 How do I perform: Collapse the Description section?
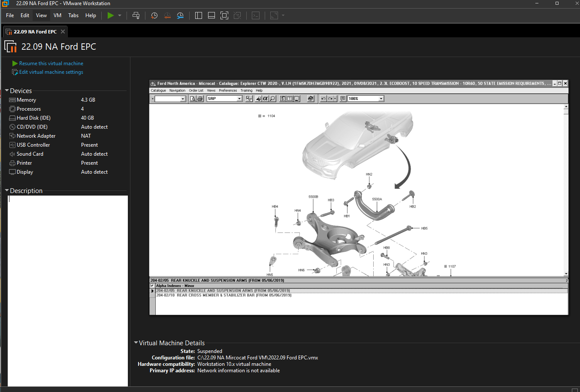[7, 190]
